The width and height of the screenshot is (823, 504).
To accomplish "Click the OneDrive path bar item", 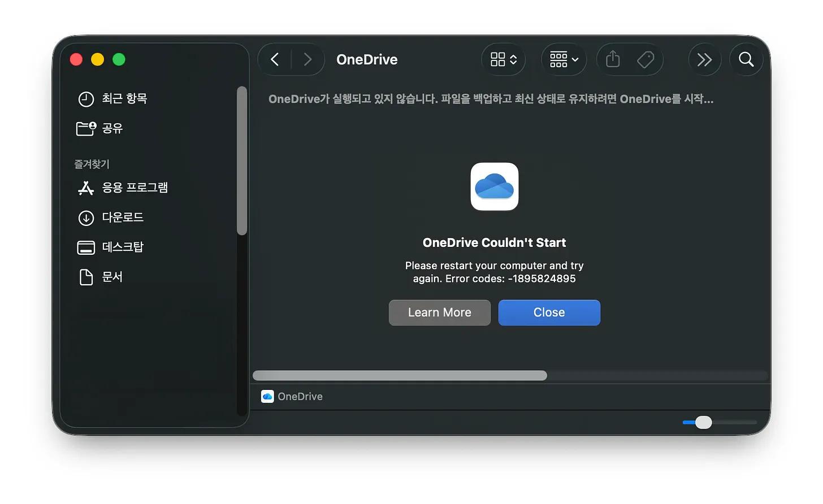I will pos(292,397).
